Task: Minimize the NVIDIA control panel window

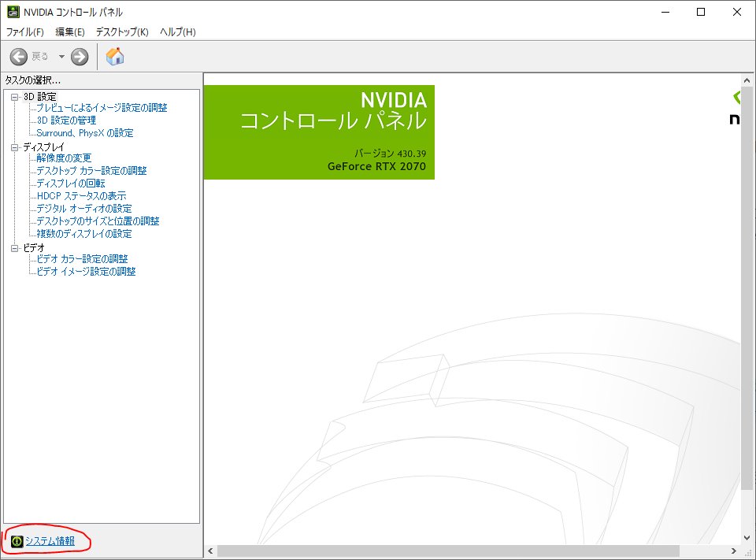Action: click(666, 12)
